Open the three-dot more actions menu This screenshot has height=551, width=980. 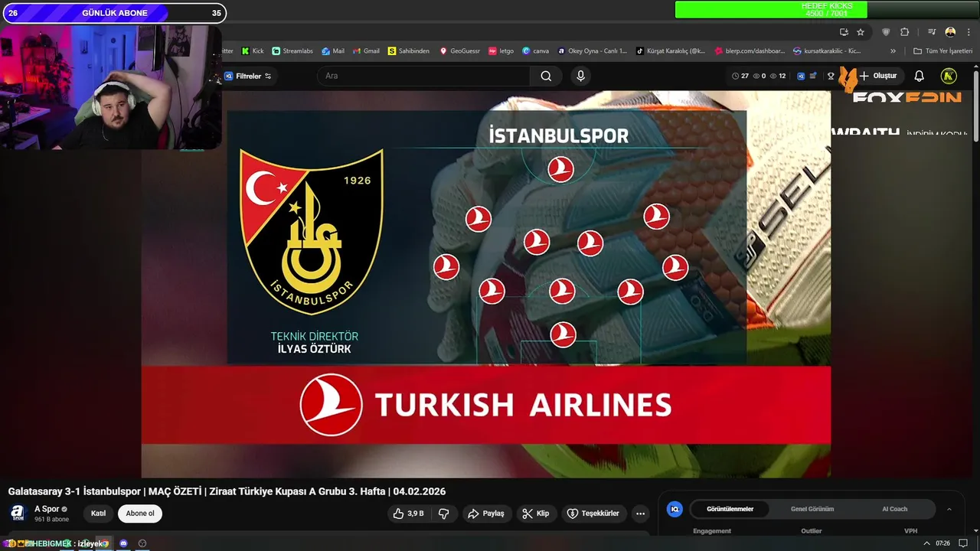641,514
